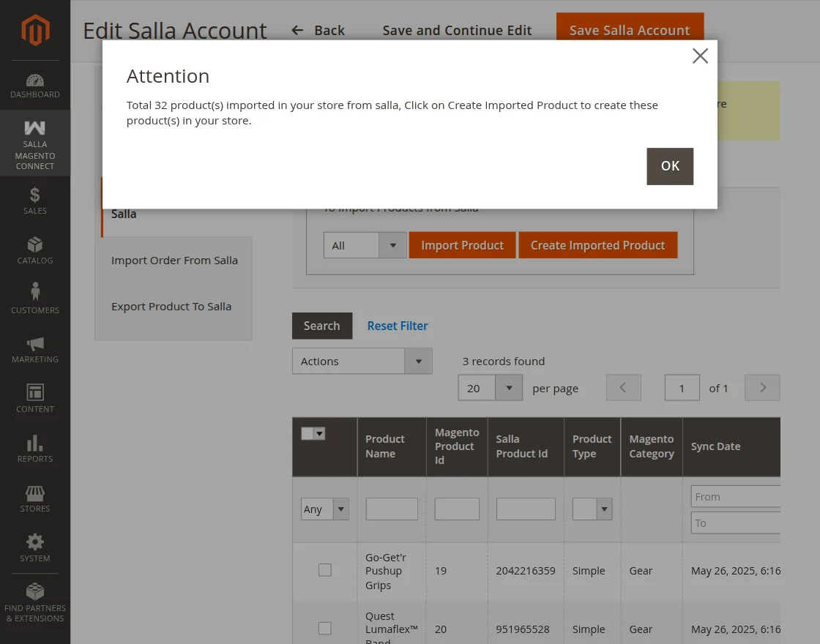Click Magento Product Id 19 cell

click(x=440, y=571)
